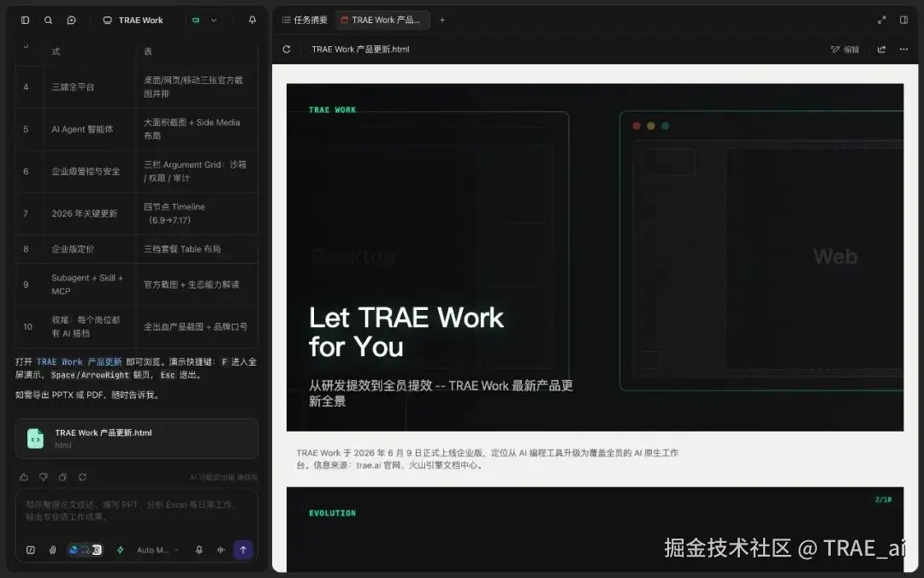Click the '四节点 Timeline' cell
The height and width of the screenshot is (578, 924).
coord(197,213)
